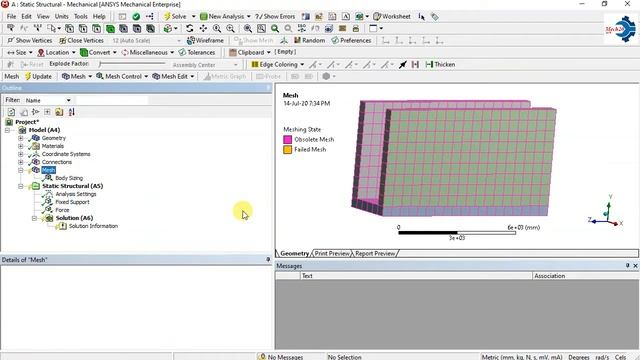The height and width of the screenshot is (360, 640).
Task: Open the Clipboard dropdown
Action: pyautogui.click(x=250, y=52)
